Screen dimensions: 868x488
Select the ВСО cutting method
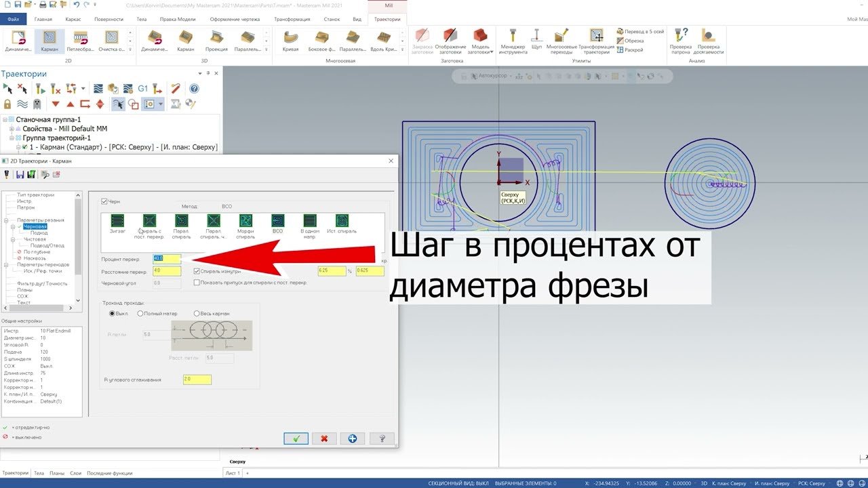tap(277, 224)
